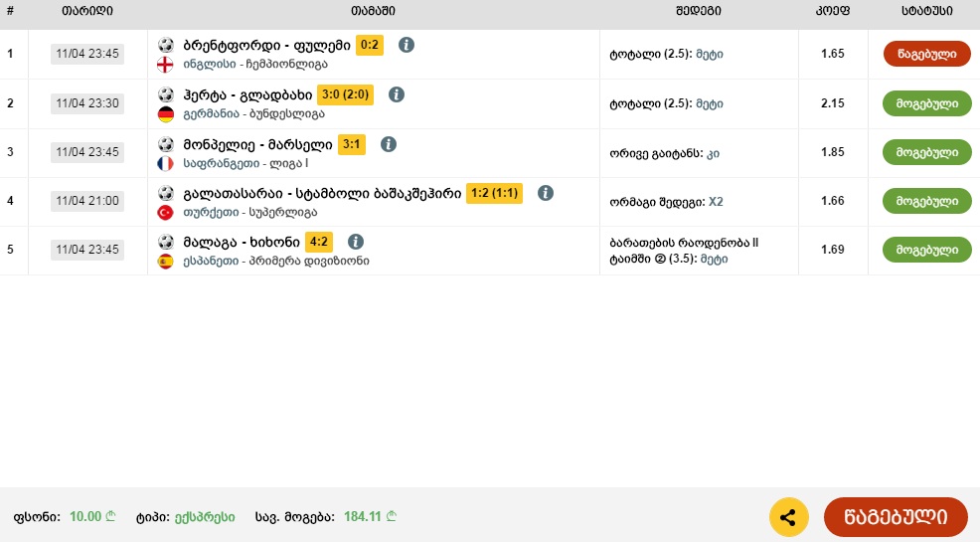
Task: Click მოგებული status for მონპელიე row
Action: click(927, 152)
